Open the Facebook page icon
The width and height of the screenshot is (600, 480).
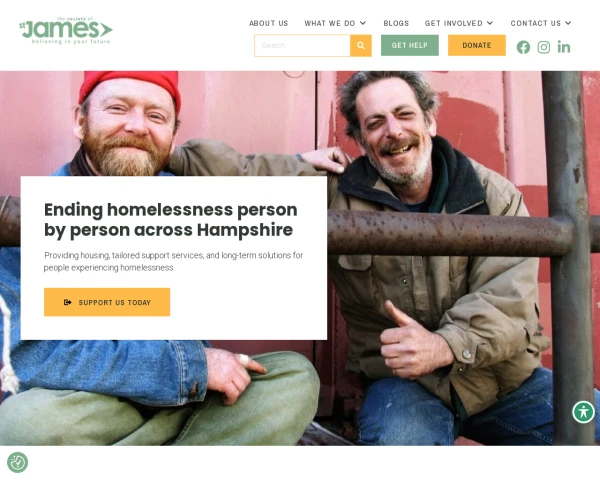tap(523, 47)
